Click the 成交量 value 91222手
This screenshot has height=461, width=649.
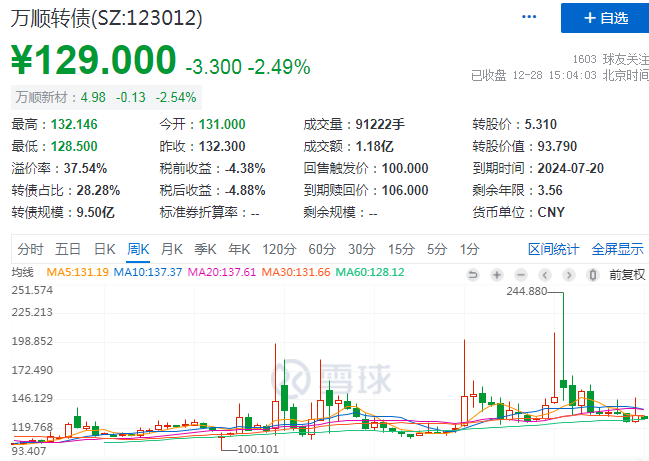[x=380, y=124]
